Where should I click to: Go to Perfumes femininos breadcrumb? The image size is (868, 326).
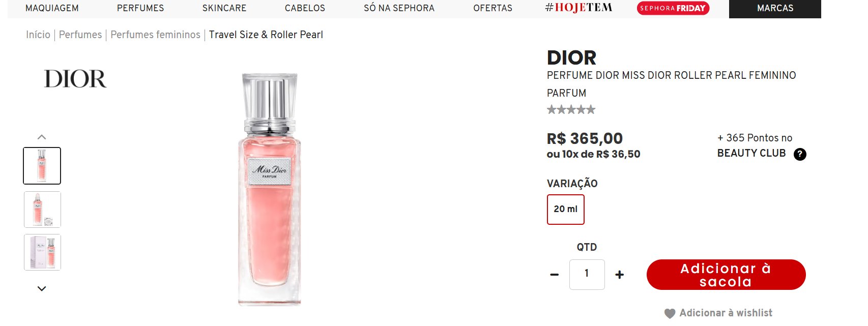(x=155, y=35)
